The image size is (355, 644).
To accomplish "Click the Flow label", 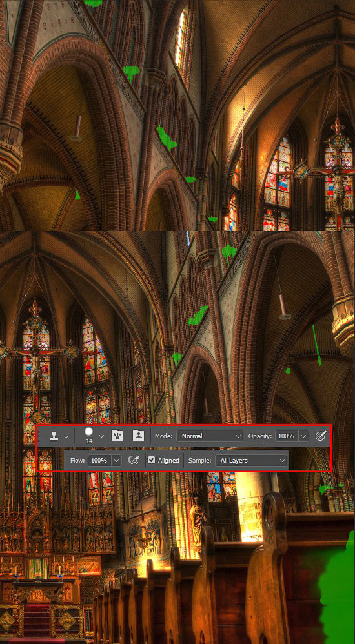I will pyautogui.click(x=77, y=460).
